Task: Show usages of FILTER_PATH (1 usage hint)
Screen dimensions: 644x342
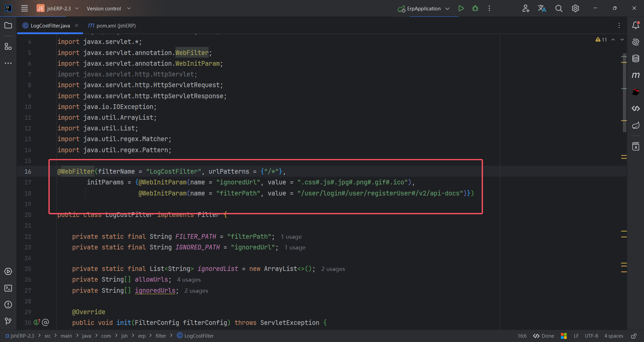Action: pos(291,237)
